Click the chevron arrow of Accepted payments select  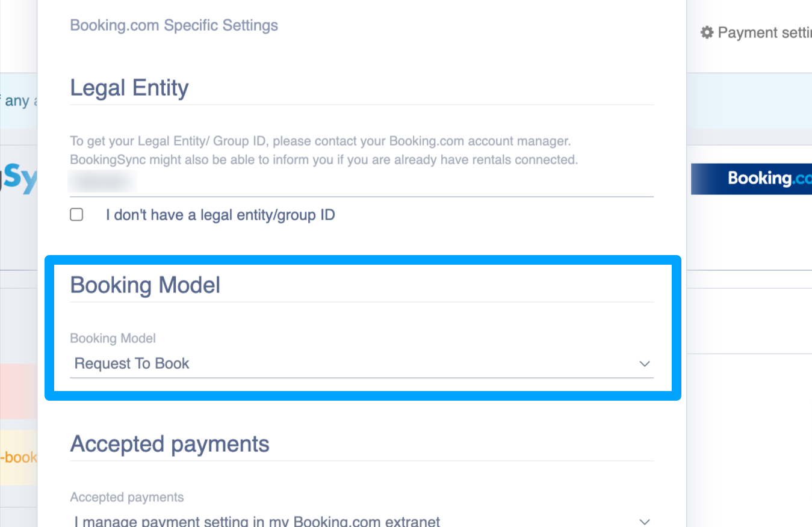pos(645,522)
